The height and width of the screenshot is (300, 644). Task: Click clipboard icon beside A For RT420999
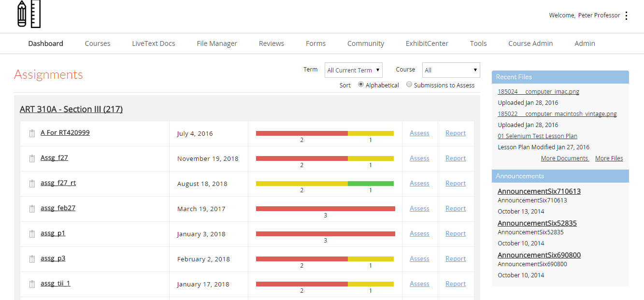(32, 133)
